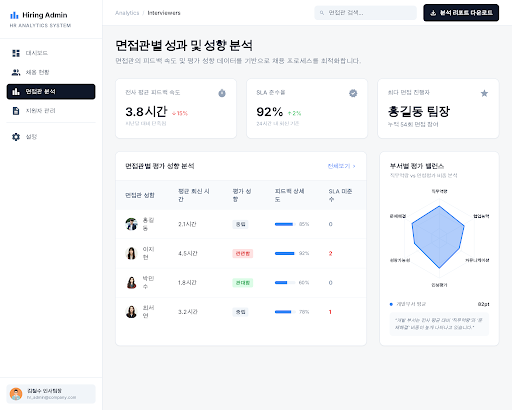The height and width of the screenshot is (410, 512).
Task: Click the '3.2시간' cell
Action: (188, 312)
